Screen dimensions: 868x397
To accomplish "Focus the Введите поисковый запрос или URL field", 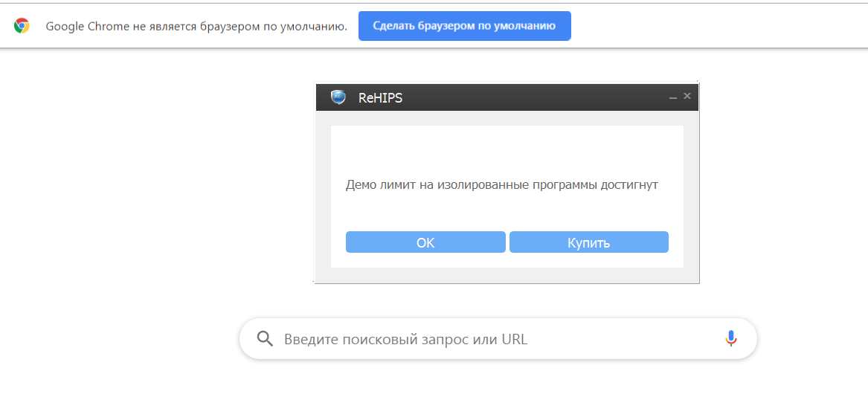I will [x=491, y=340].
